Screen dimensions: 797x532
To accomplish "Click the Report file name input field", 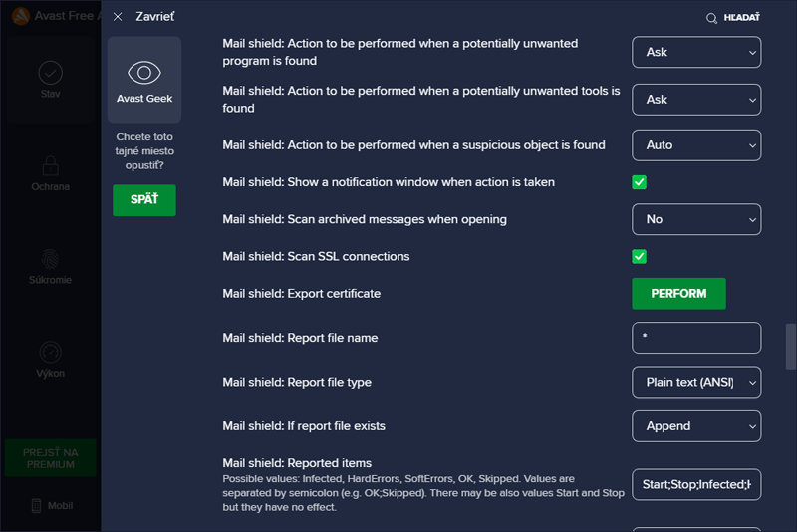I will pyautogui.click(x=696, y=338).
